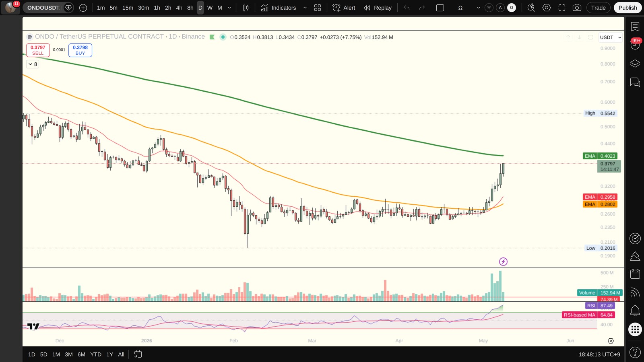Toggle the circled A button

pos(500,8)
